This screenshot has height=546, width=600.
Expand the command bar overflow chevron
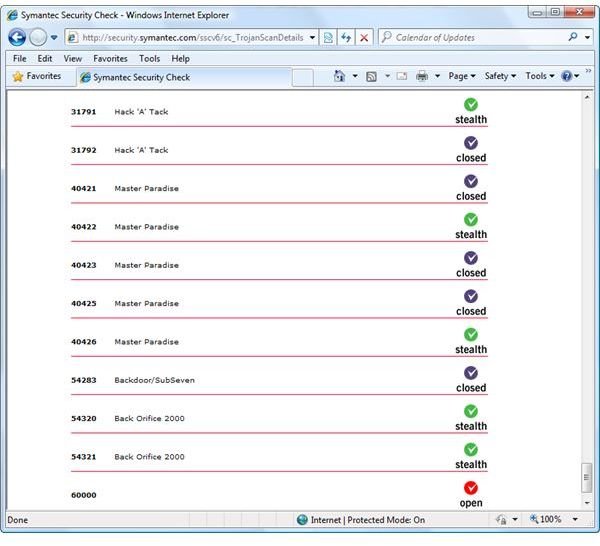click(x=588, y=71)
